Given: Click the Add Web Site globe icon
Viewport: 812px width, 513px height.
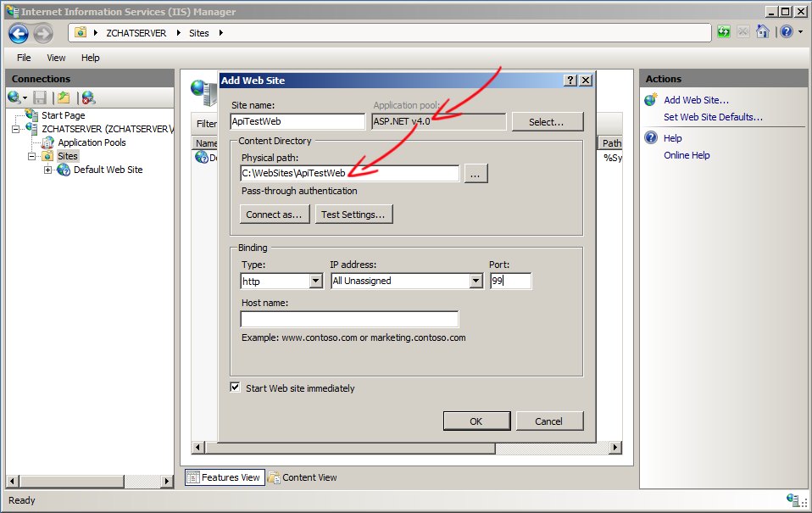Looking at the screenshot, I should (x=651, y=99).
